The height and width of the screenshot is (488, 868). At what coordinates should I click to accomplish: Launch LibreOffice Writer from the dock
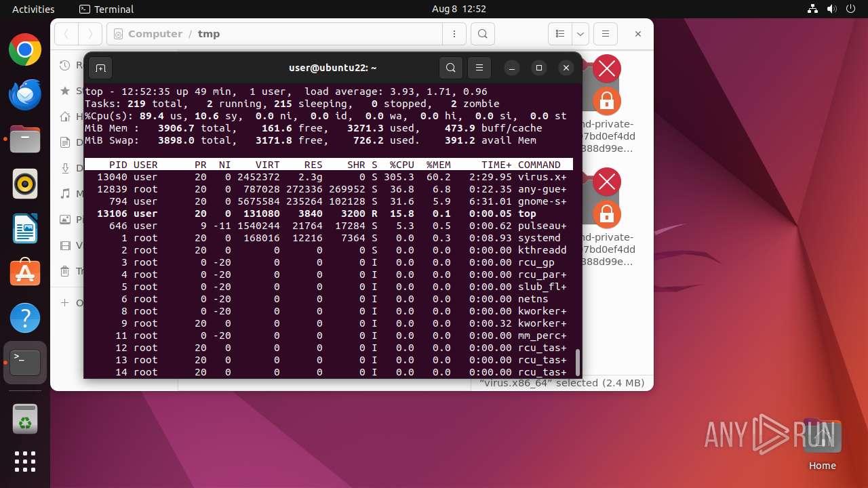point(25,228)
